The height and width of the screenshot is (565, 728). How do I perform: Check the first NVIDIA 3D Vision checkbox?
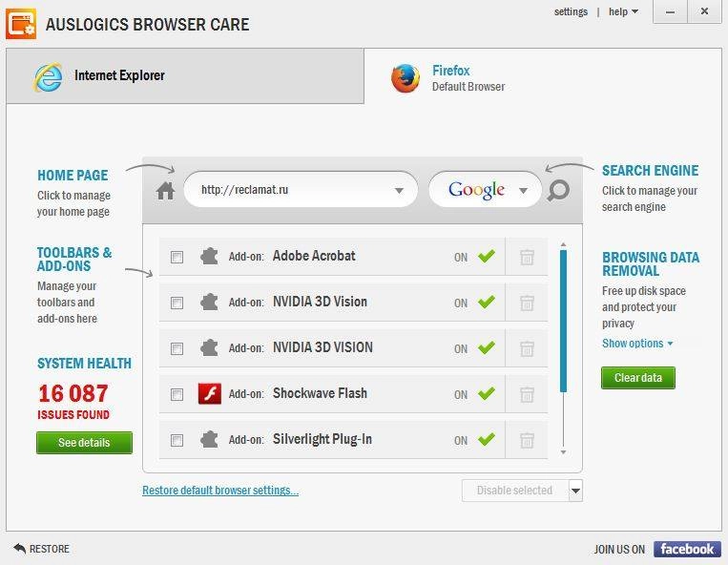(177, 303)
